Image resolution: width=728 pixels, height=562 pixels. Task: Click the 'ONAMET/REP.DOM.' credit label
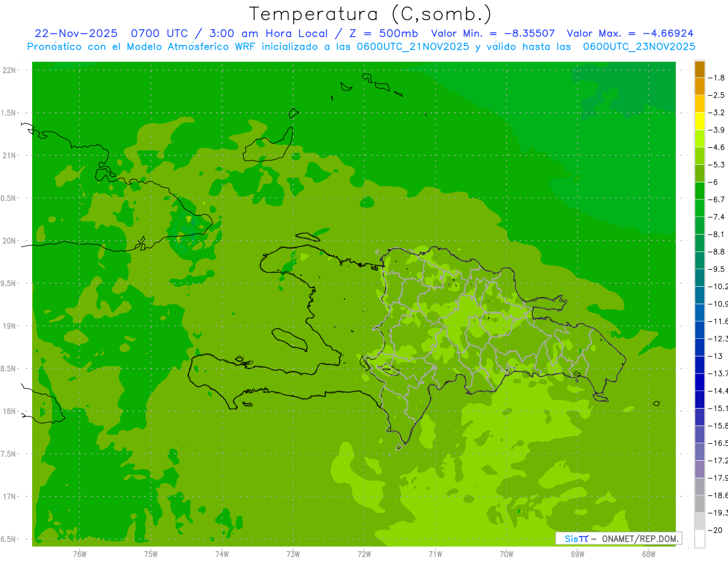[640, 538]
